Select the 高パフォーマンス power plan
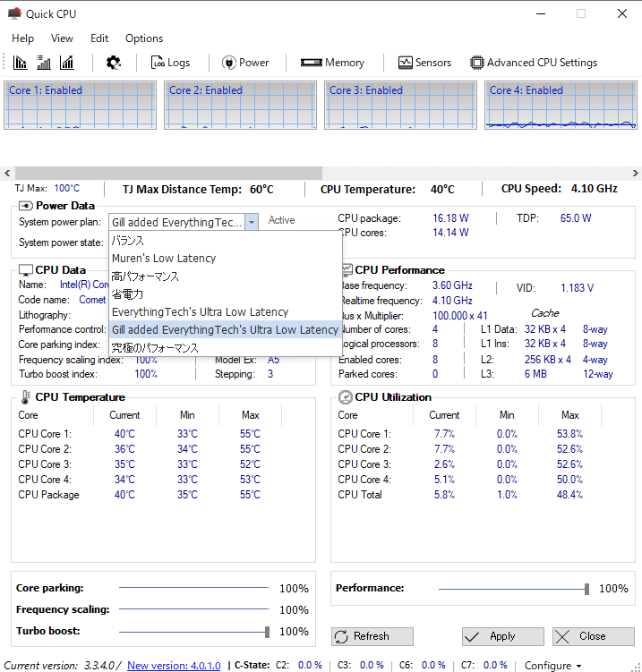 226,276
